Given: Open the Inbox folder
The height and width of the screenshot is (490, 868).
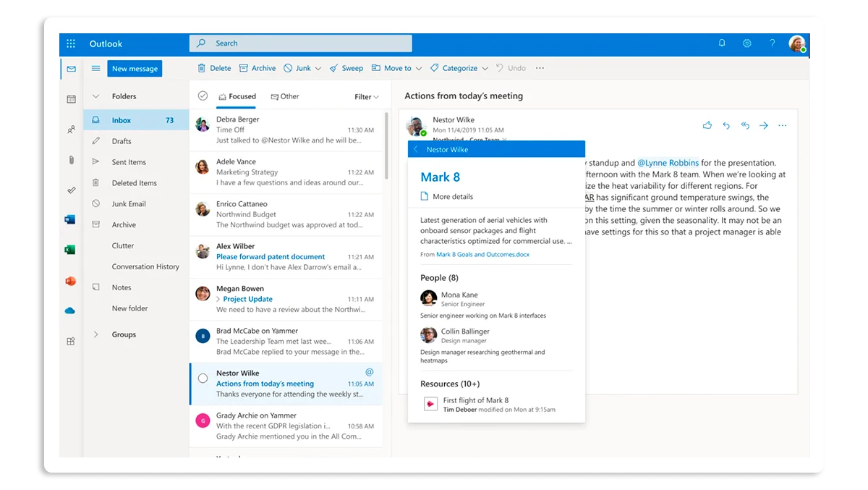Looking at the screenshot, I should coord(136,120).
